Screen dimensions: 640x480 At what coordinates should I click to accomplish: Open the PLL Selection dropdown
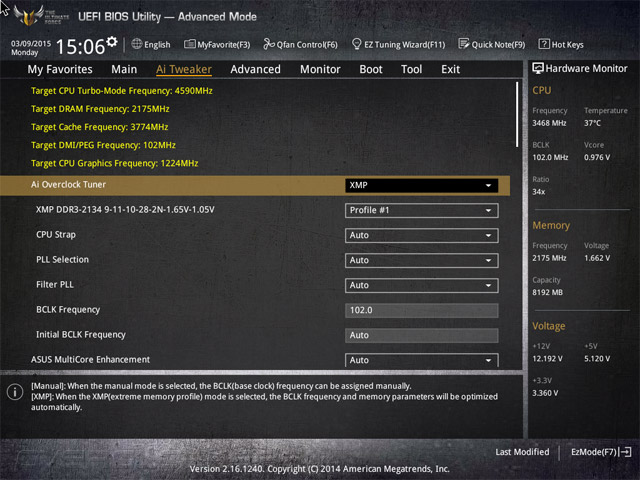pos(421,260)
